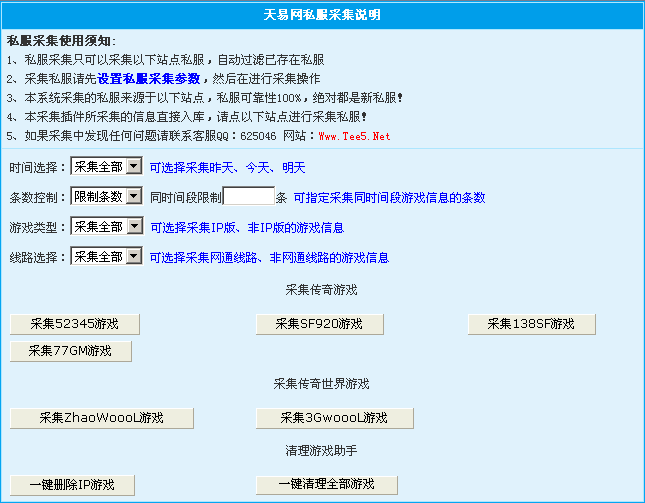
Task: Select the 采集传奇世界游戏 section heading
Action: [322, 384]
